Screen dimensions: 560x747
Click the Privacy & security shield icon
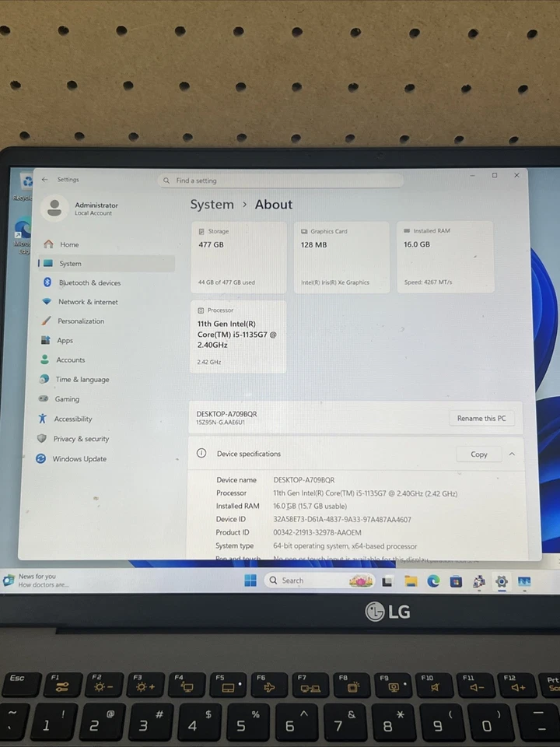pyautogui.click(x=42, y=438)
